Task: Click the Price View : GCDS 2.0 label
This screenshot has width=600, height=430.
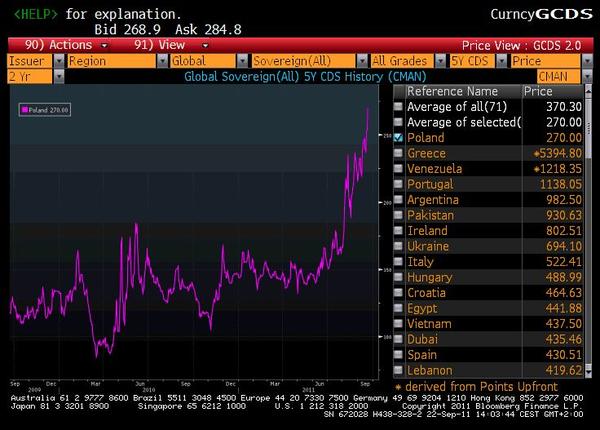Action: pyautogui.click(x=521, y=46)
